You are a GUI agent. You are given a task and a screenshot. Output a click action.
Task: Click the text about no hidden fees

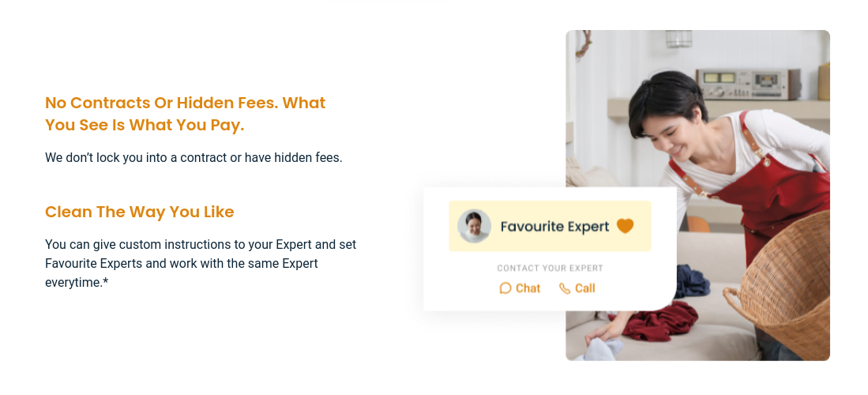(194, 157)
